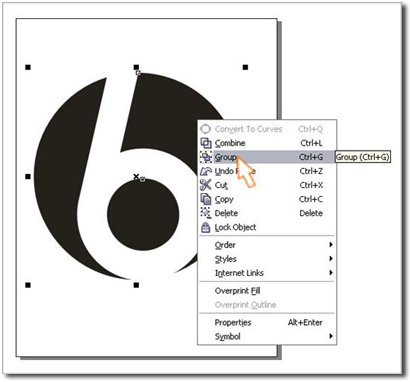Click the bottom-center selection handle
Viewport: 410px width, 382px height.
pos(136,285)
